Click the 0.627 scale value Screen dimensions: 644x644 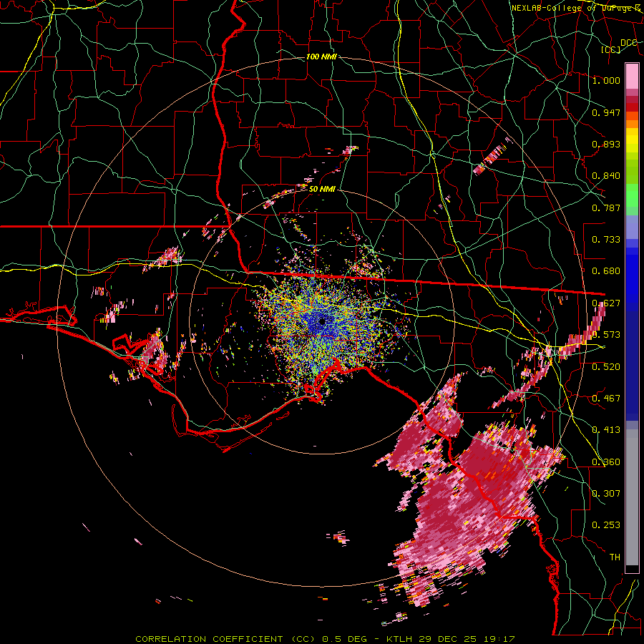[x=606, y=303]
